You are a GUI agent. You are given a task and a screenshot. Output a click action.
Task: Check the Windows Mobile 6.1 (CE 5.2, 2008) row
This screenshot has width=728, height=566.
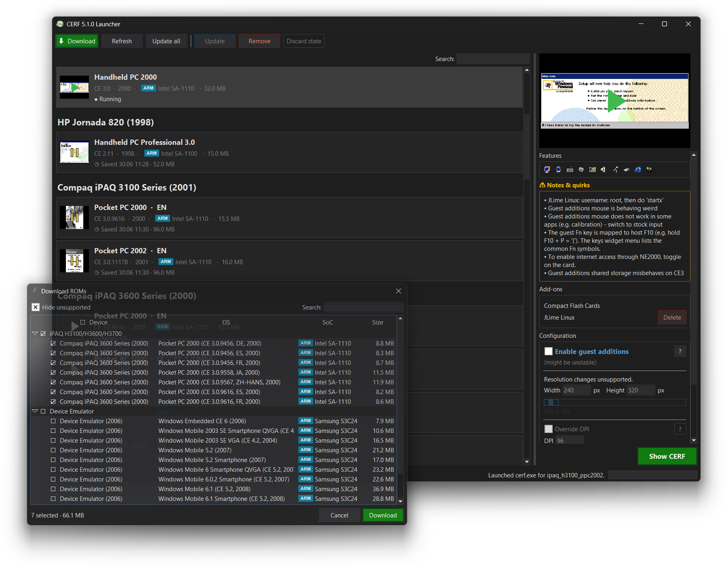pyautogui.click(x=53, y=489)
